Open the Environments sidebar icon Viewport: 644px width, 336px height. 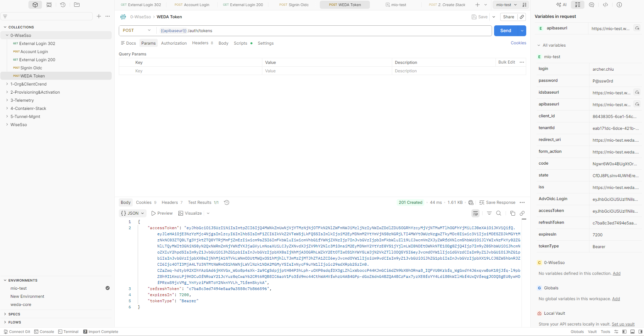[x=49, y=5]
